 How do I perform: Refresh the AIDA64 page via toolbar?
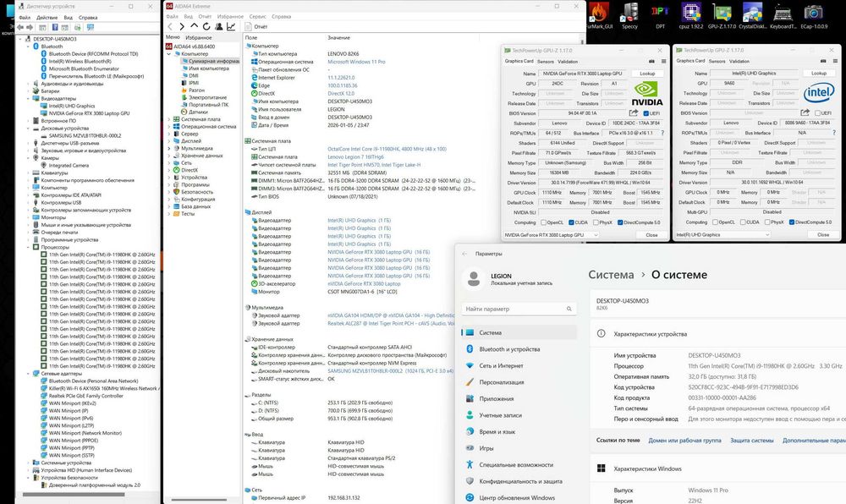206,26
